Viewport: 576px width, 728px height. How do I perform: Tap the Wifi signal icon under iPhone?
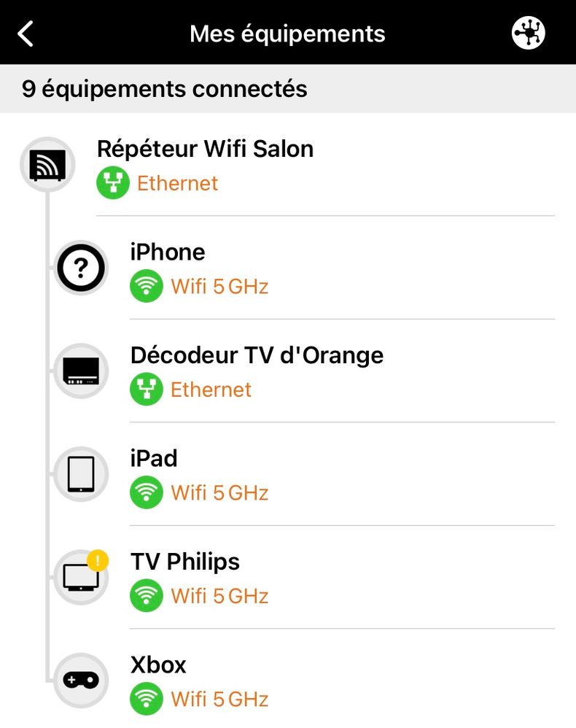(x=147, y=287)
